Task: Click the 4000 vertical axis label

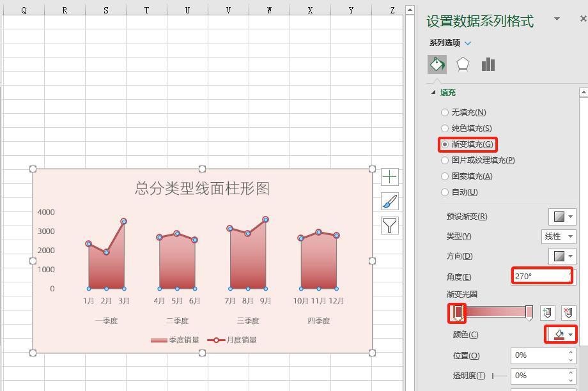Action: click(x=46, y=212)
